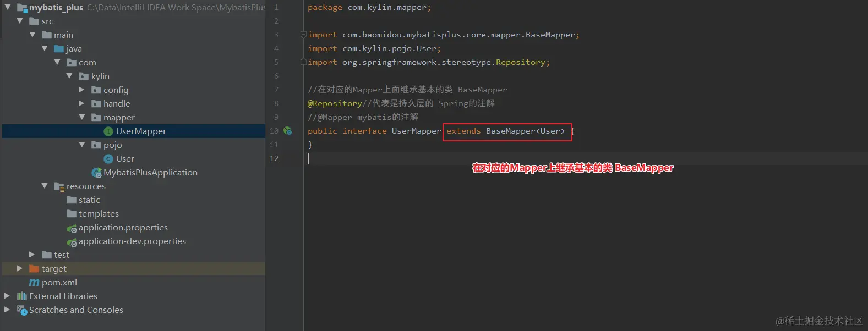Expand the handle package arrow
868x331 pixels.
click(x=81, y=103)
